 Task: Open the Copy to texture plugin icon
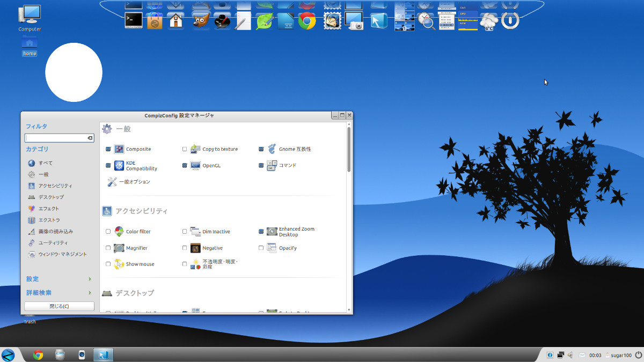[x=195, y=149]
